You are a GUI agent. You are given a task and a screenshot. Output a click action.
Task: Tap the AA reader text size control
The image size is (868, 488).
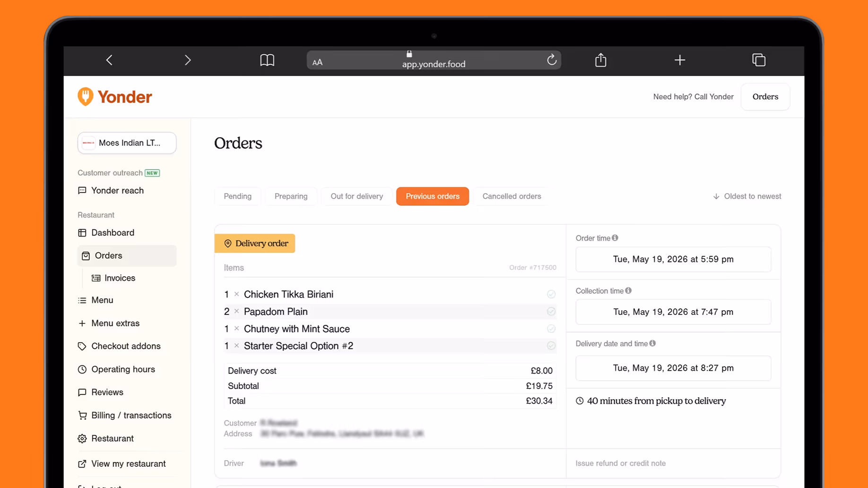point(317,62)
